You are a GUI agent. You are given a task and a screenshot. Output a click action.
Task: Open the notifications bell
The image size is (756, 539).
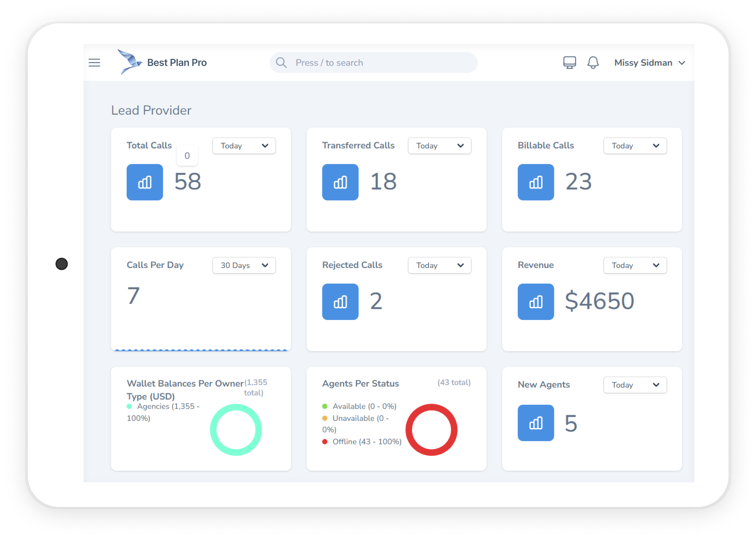[x=593, y=62]
